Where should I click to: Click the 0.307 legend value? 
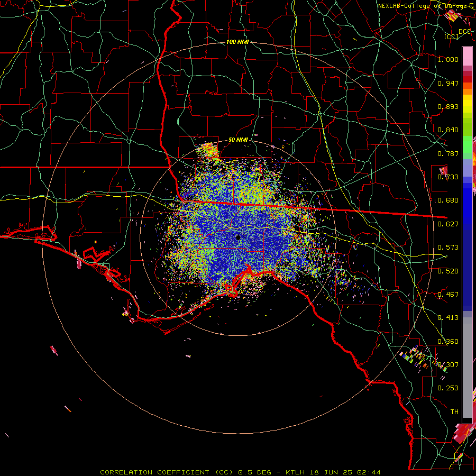pyautogui.click(x=448, y=365)
